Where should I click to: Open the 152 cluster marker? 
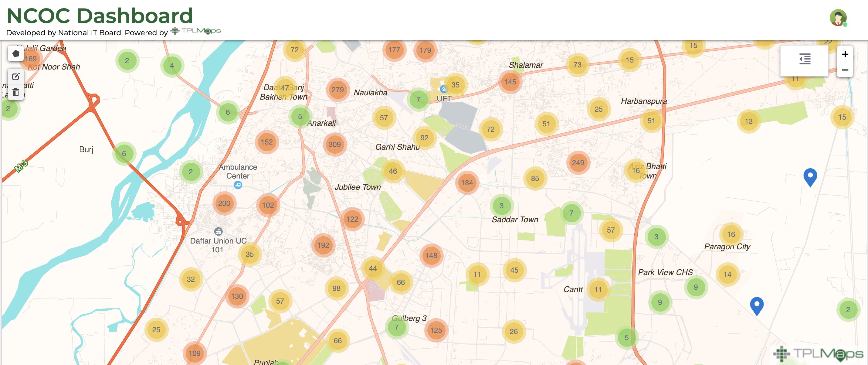(266, 142)
